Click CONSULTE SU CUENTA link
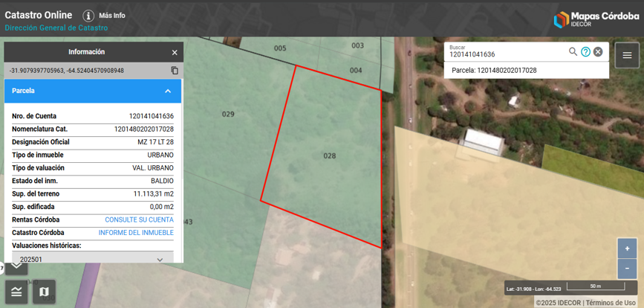Image resolution: width=644 pixels, height=308 pixels. click(139, 220)
